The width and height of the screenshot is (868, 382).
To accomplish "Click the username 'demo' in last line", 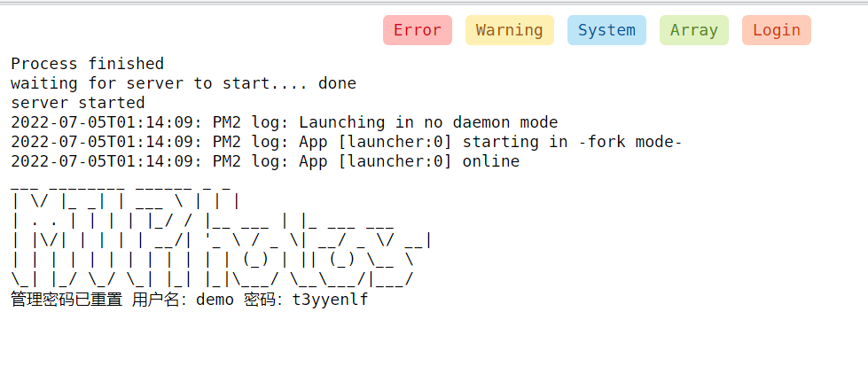I will click(x=215, y=300).
